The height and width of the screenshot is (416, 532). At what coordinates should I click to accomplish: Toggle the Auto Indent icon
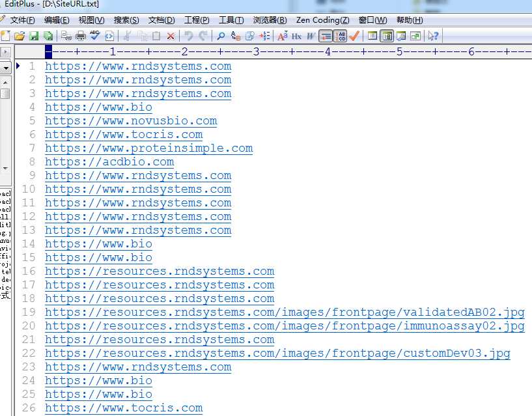pos(326,36)
